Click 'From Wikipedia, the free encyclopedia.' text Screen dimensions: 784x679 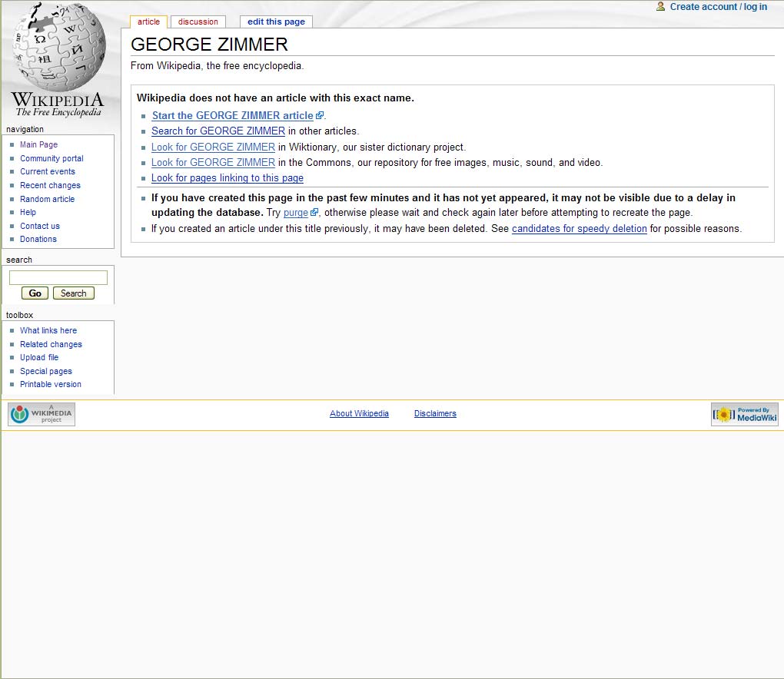tap(217, 66)
